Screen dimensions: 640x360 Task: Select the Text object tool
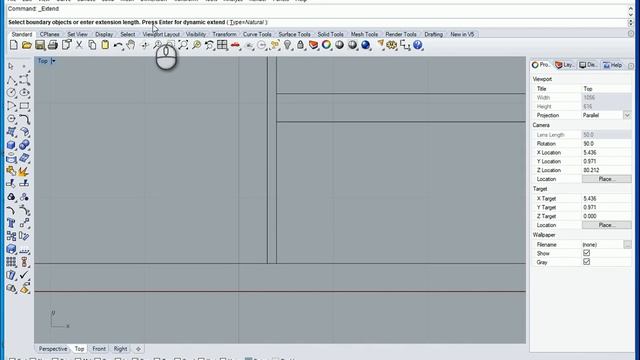(11, 223)
